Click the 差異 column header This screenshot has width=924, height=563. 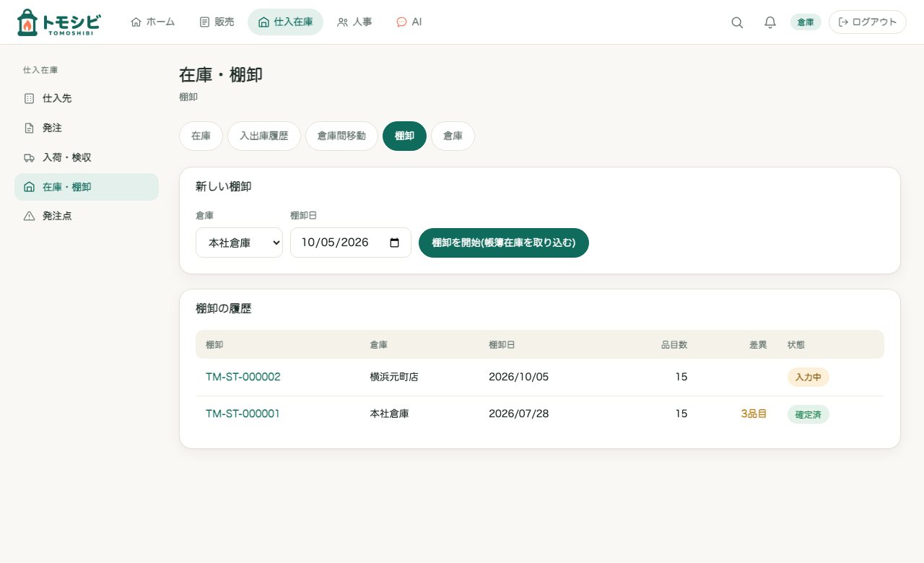coord(758,345)
